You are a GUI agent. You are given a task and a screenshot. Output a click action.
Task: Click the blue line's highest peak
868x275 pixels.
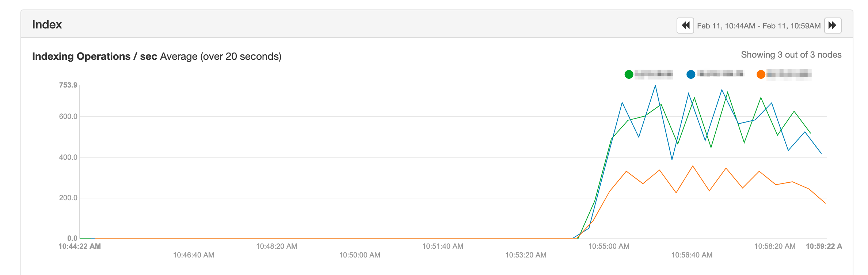point(655,86)
